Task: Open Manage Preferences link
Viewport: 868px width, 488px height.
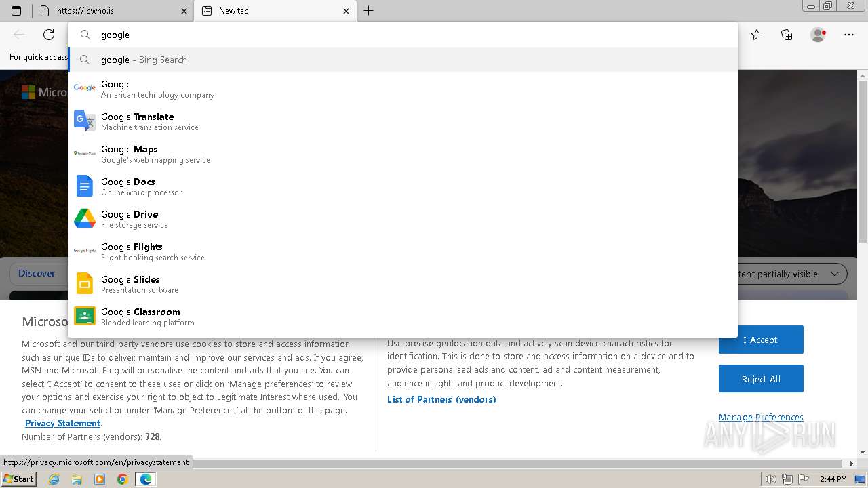Action: pyautogui.click(x=761, y=417)
